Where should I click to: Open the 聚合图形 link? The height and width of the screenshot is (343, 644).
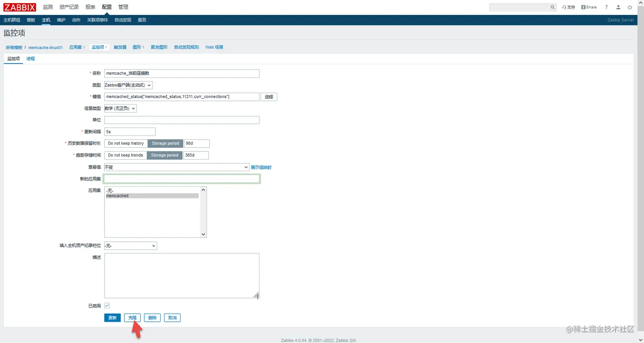click(159, 47)
